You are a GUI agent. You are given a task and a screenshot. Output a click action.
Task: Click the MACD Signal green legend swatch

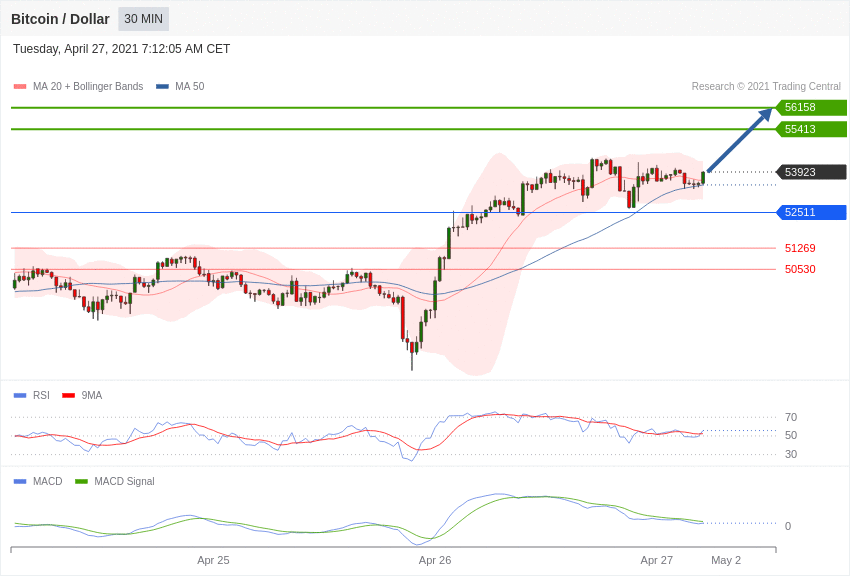[81, 481]
